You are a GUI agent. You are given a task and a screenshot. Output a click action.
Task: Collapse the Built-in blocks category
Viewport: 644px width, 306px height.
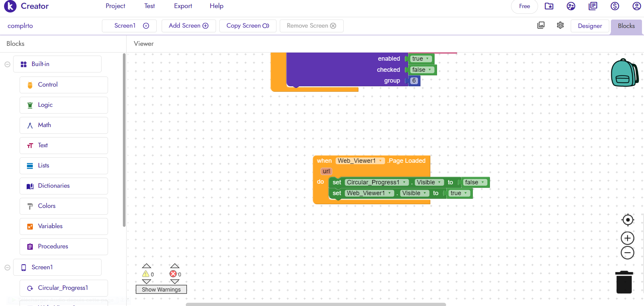point(7,64)
